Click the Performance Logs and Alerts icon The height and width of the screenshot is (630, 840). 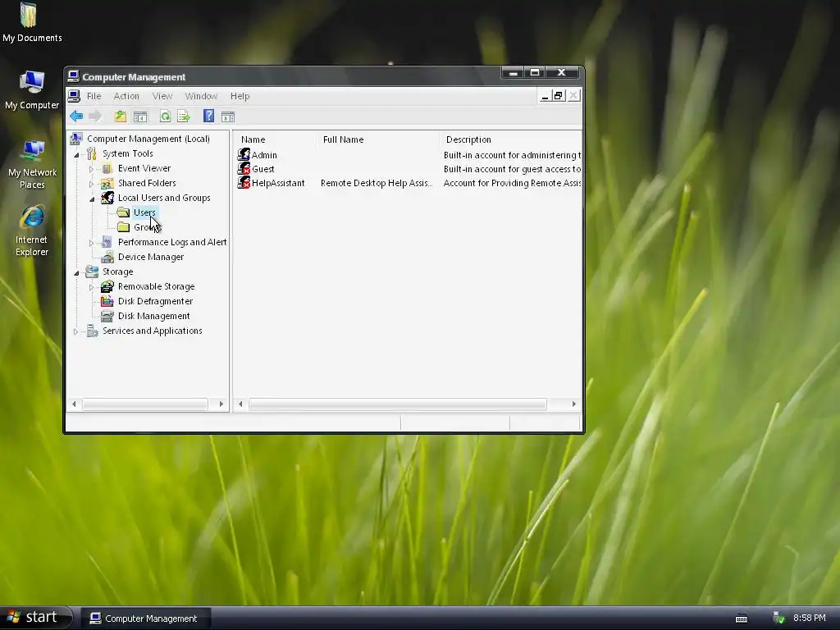107,242
